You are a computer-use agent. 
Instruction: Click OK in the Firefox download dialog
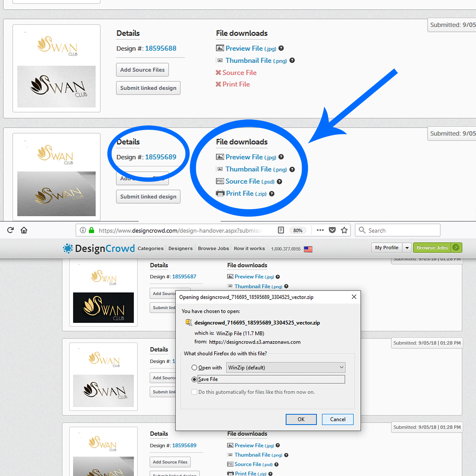pyautogui.click(x=301, y=419)
